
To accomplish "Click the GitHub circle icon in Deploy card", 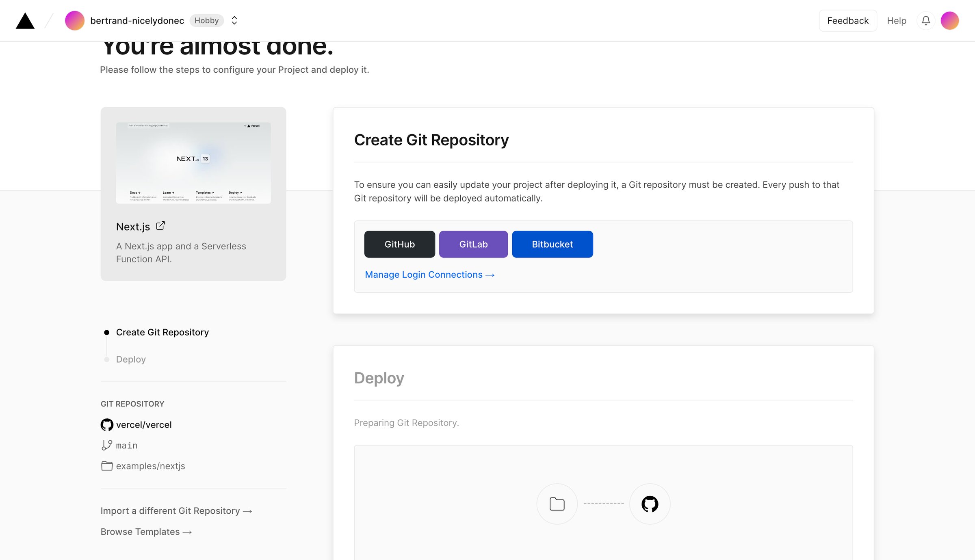I will coord(650,504).
